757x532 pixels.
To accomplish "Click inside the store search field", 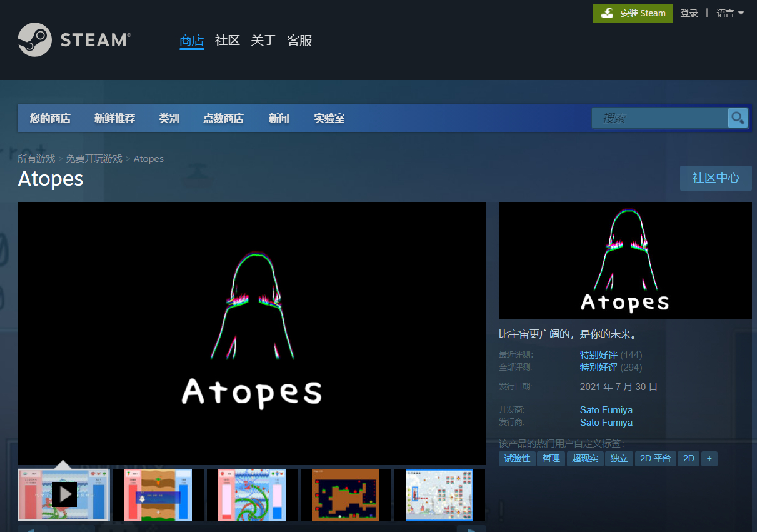I will pos(659,118).
